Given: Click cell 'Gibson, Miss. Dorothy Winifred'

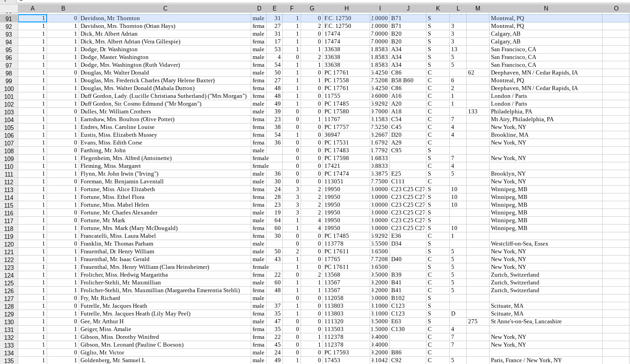Looking at the screenshot, I should 165,337.
